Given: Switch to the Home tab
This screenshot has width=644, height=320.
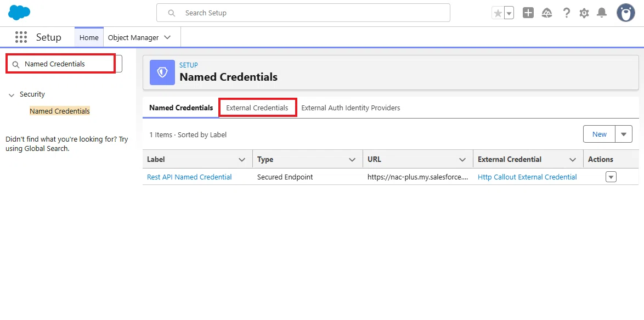Looking at the screenshot, I should [x=89, y=37].
